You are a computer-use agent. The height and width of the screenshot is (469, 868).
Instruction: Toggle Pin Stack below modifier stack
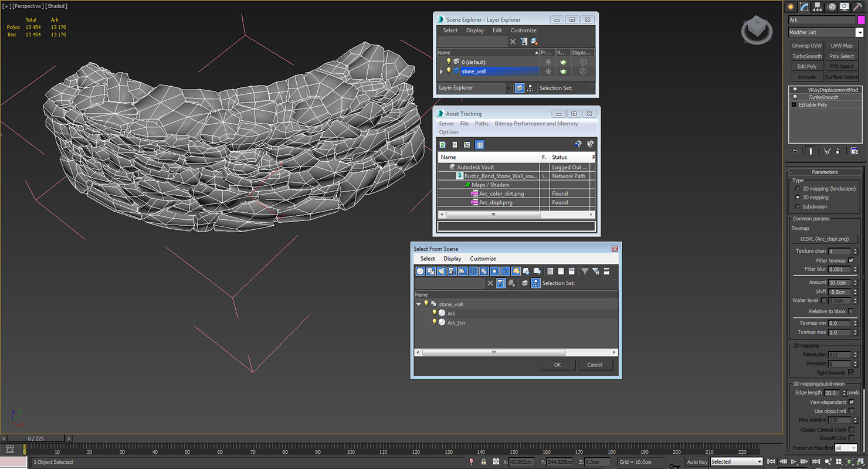[795, 151]
